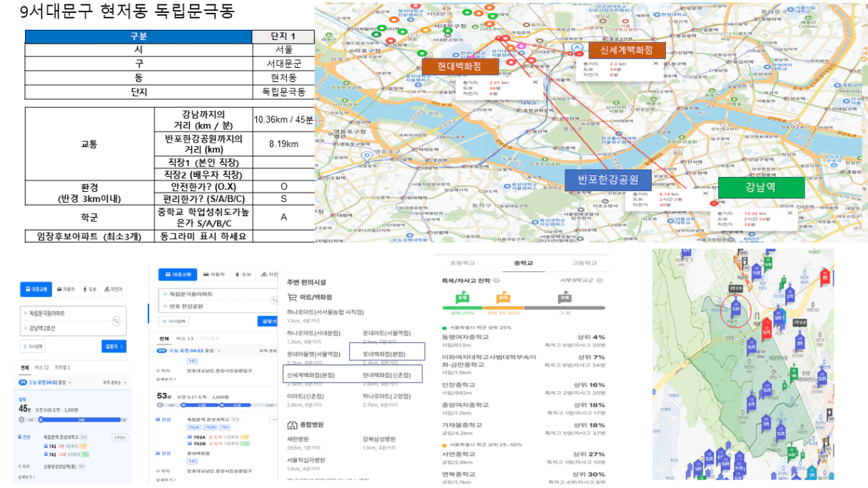The image size is (868, 488).
Task: Switch to 자동차 mode in 강남역 route panel
Action: pyautogui.click(x=66, y=289)
